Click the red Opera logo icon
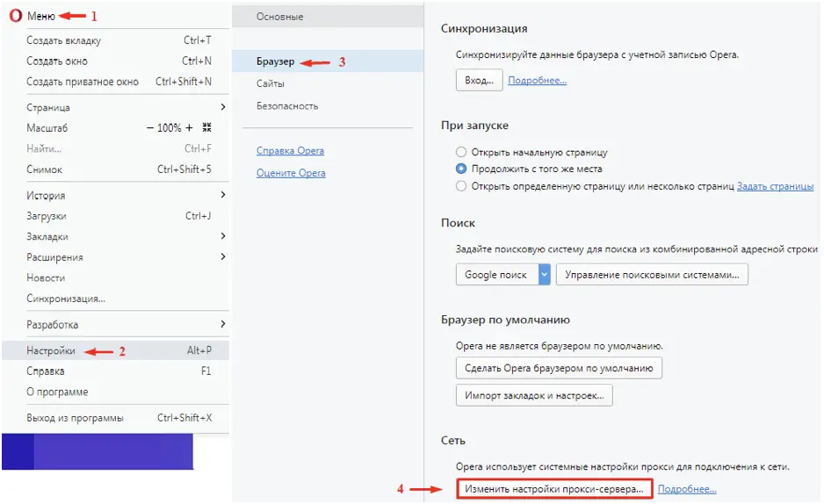The width and height of the screenshot is (824, 504). 16,17
